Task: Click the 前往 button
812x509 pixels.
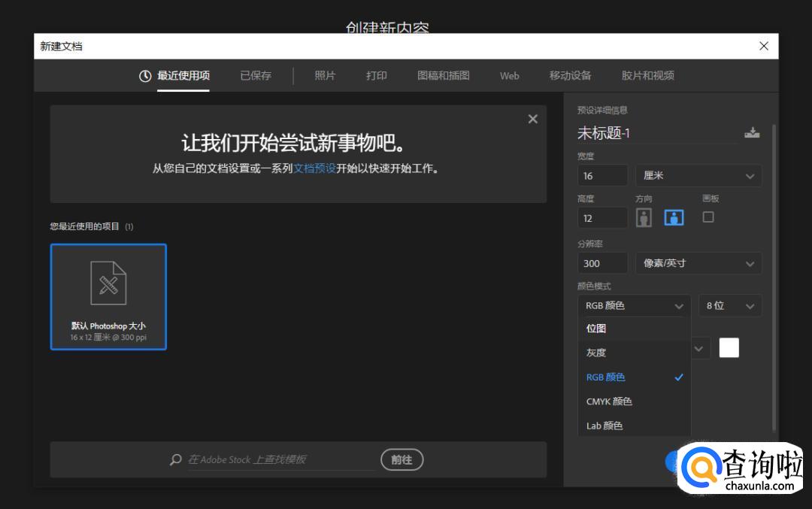Action: [401, 460]
